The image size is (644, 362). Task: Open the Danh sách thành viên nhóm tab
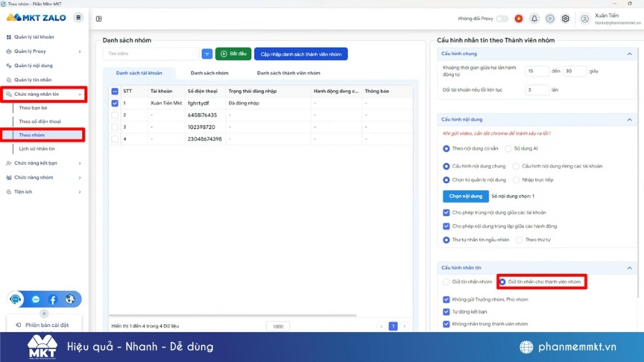pos(288,73)
